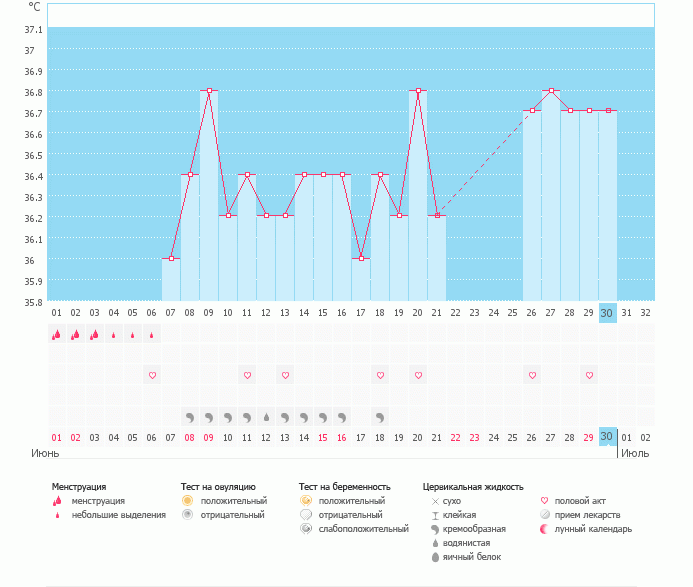Select the temperature peak point on day 27
This screenshot has width=693, height=587.
tap(551, 91)
